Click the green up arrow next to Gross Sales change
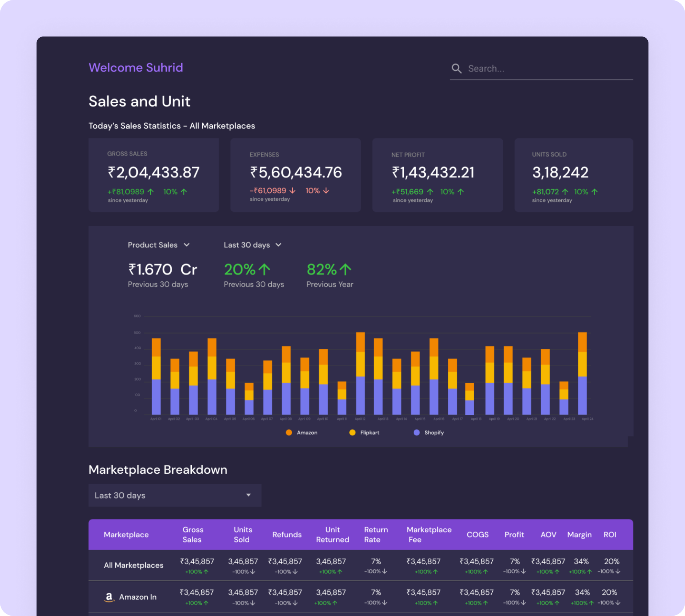The width and height of the screenshot is (685, 616). pyautogui.click(x=150, y=192)
